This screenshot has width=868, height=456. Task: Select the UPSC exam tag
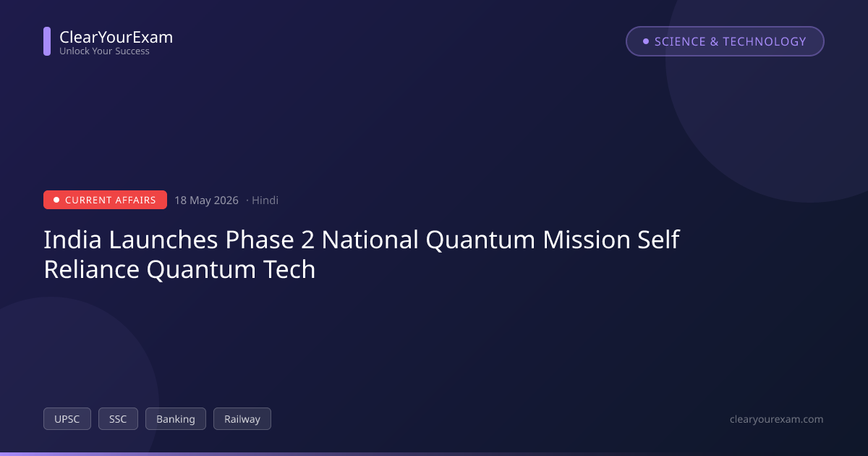(x=67, y=419)
